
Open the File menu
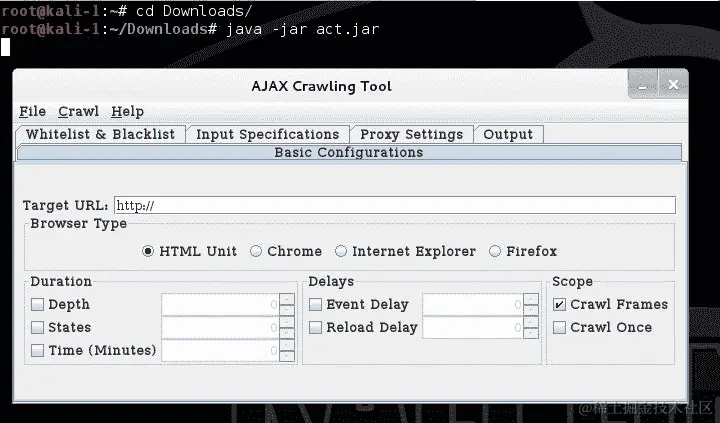pos(32,112)
